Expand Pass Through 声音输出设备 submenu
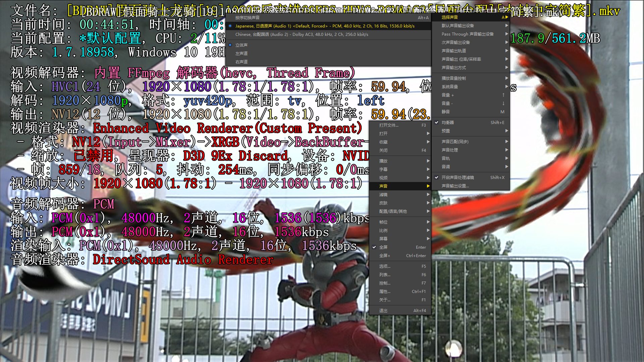 [x=471, y=34]
